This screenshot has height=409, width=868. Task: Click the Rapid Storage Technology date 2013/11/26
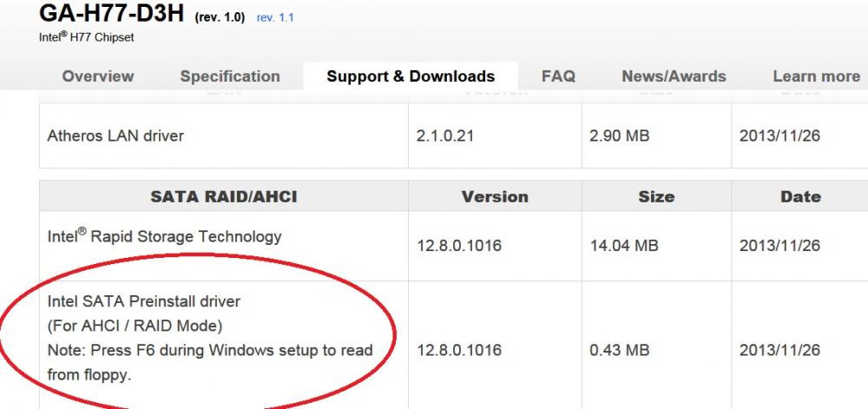pyautogui.click(x=779, y=245)
